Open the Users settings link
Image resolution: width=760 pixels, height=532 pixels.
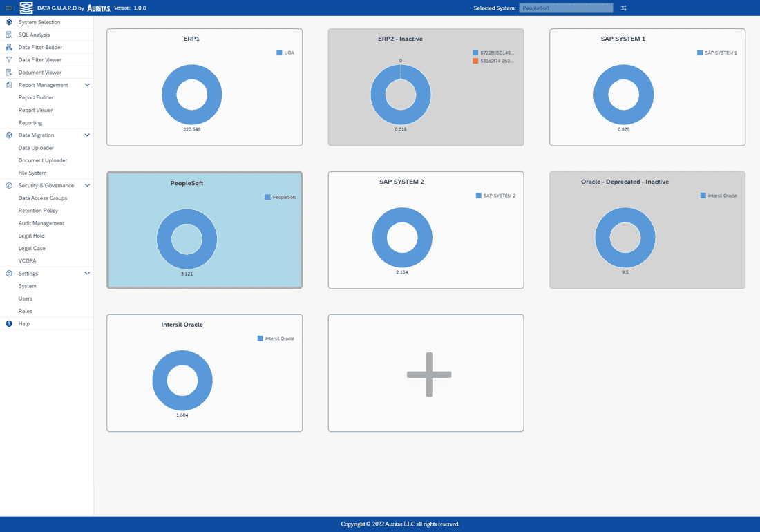click(x=25, y=298)
